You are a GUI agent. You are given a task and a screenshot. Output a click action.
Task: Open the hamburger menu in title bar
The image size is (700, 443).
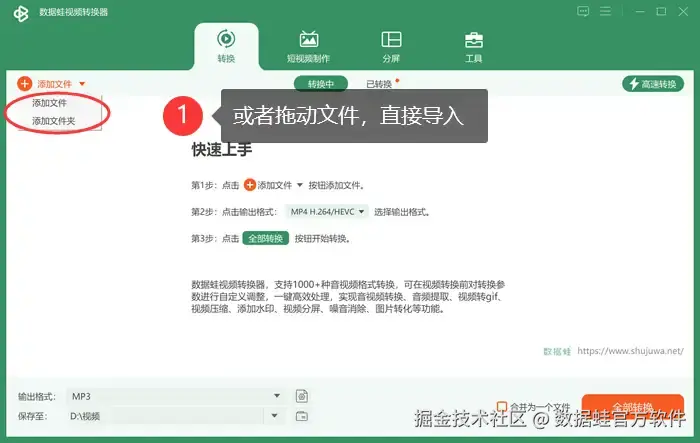(x=605, y=11)
